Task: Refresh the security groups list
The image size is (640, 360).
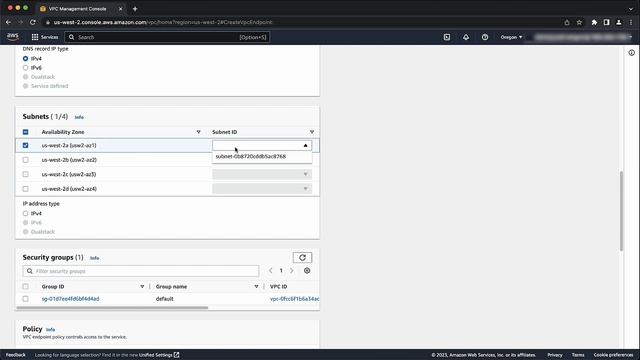Action: (302, 258)
